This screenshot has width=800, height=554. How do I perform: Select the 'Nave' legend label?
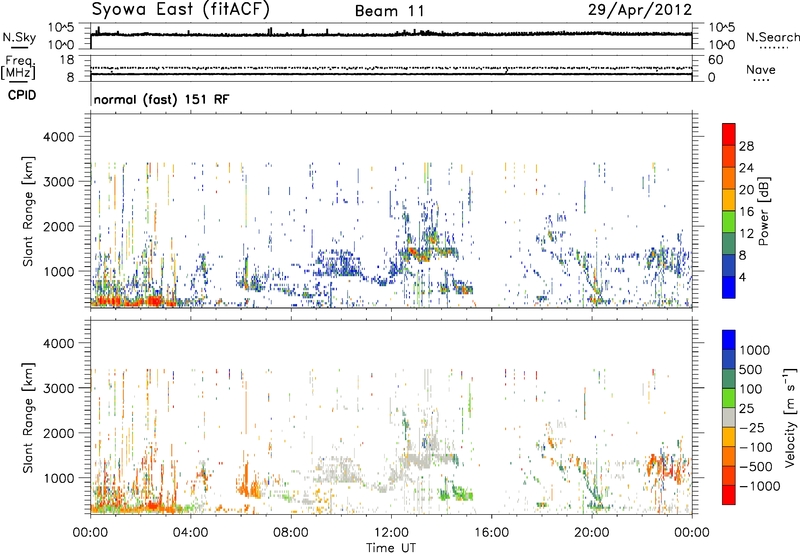click(761, 69)
